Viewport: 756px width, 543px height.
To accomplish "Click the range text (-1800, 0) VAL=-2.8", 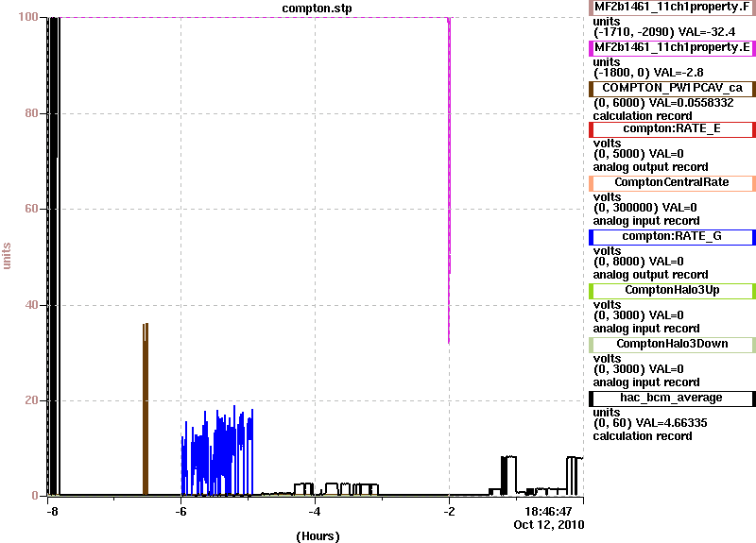I will (648, 73).
